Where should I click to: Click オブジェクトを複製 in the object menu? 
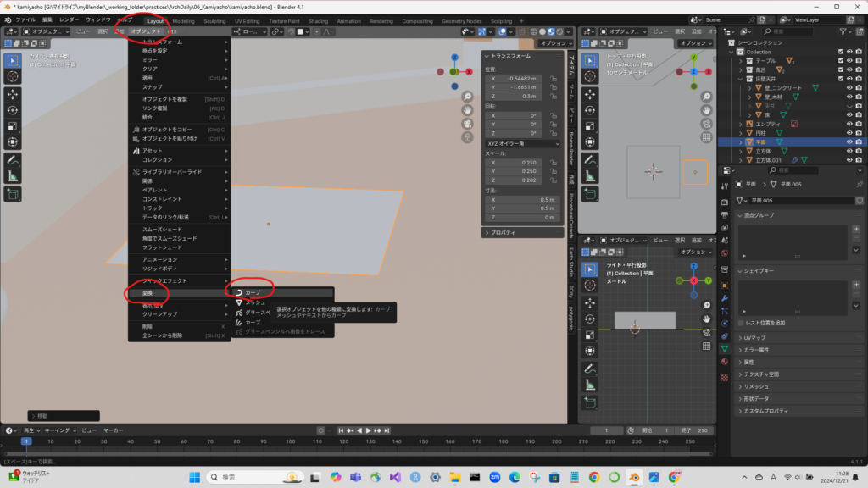point(178,99)
